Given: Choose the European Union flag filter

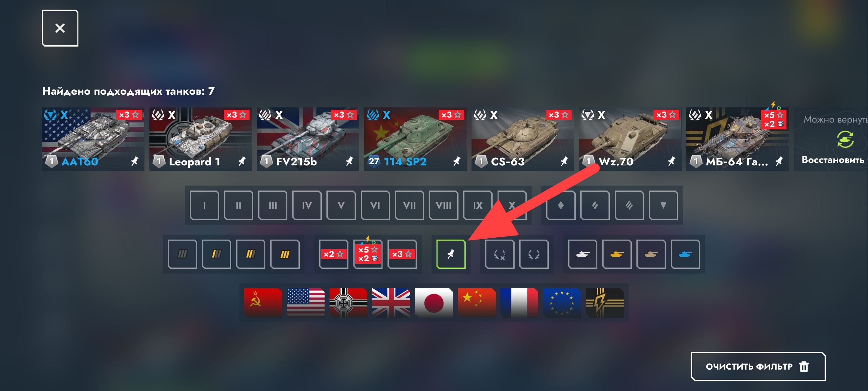Looking at the screenshot, I should (562, 302).
